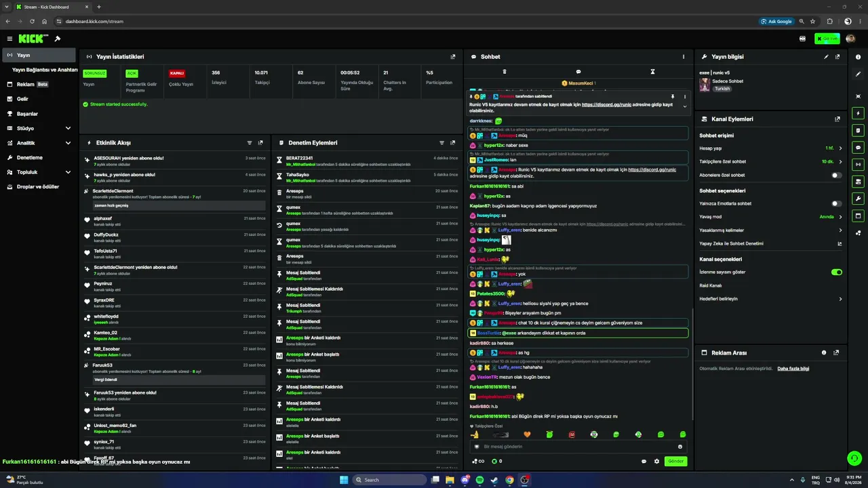Open Spotify from the taskbar
868x488 pixels.
(x=479, y=480)
